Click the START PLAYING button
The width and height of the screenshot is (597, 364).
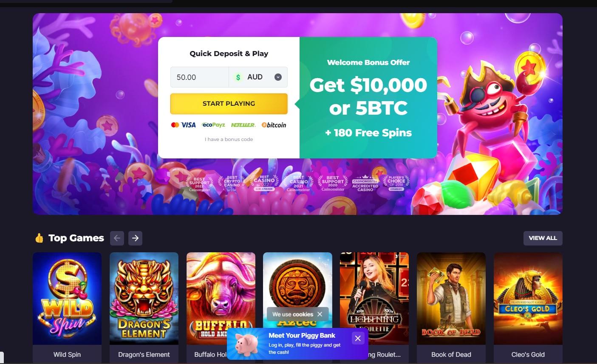(229, 104)
